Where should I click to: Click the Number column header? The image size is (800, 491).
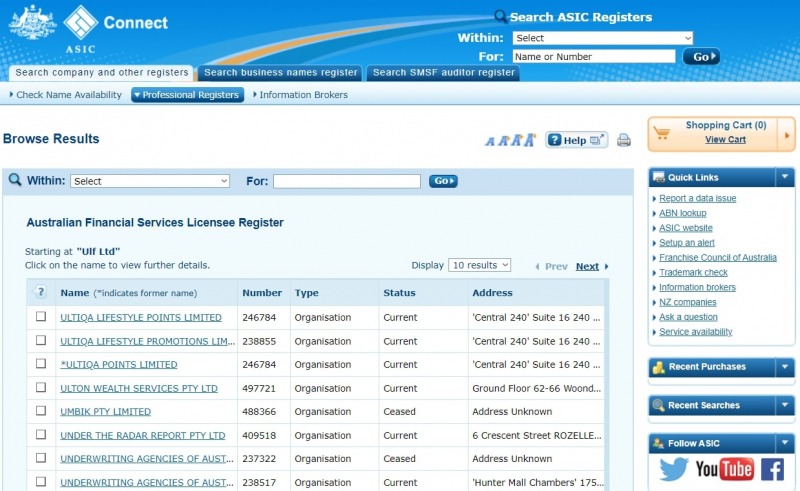pos(262,293)
